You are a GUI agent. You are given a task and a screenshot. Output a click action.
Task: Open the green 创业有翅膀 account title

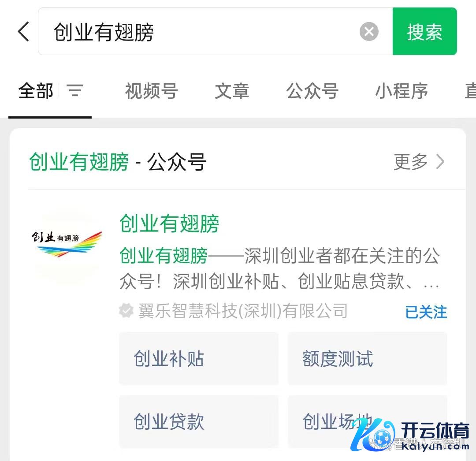tap(169, 223)
